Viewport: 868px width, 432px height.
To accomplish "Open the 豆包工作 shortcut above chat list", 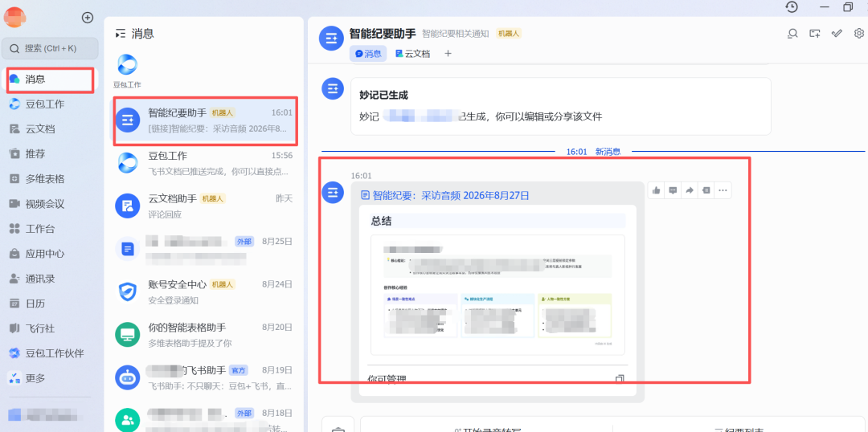I will (x=127, y=71).
